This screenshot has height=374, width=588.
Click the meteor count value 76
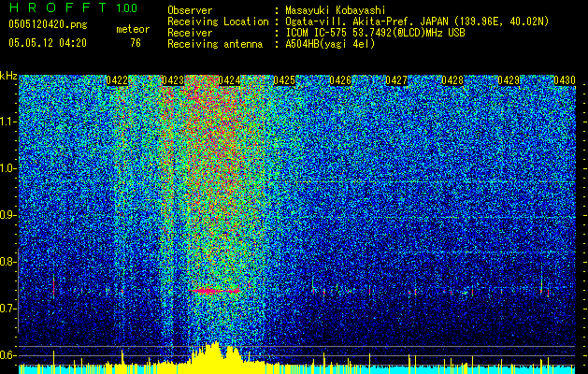[136, 43]
